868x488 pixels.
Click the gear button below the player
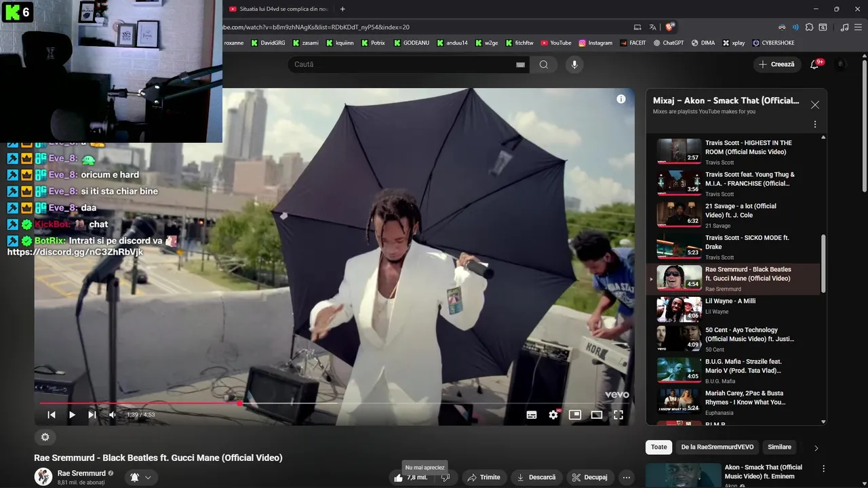point(45,437)
